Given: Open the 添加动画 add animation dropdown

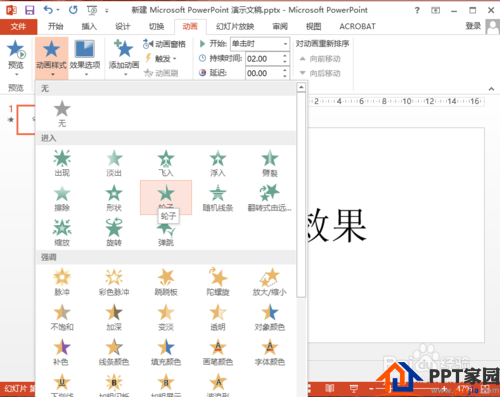Looking at the screenshot, I should coord(124,57).
